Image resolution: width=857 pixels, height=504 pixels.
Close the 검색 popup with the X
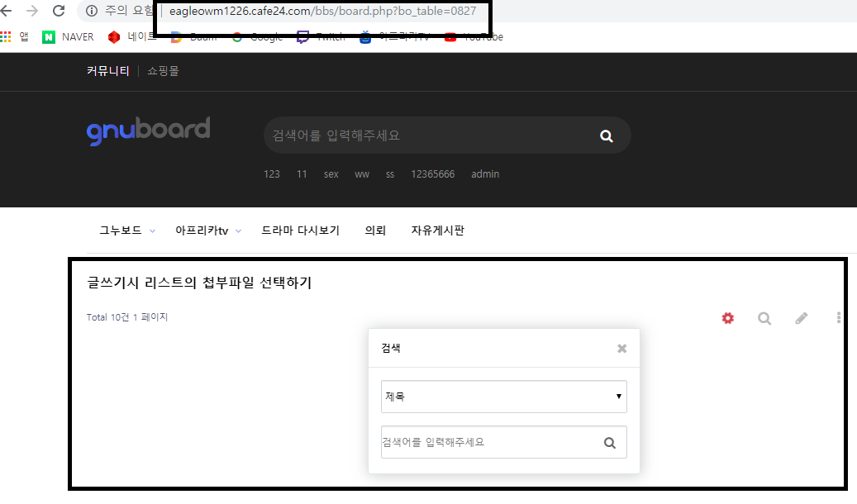[x=621, y=349]
